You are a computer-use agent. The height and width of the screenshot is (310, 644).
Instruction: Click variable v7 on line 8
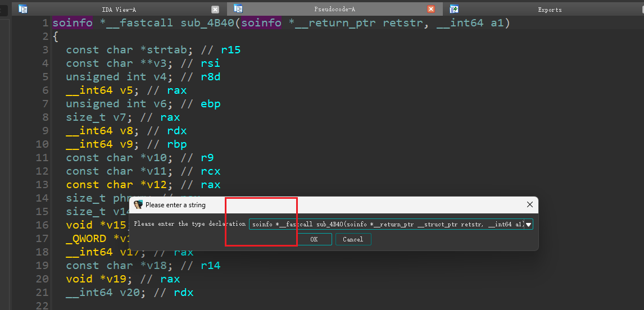[x=120, y=117]
